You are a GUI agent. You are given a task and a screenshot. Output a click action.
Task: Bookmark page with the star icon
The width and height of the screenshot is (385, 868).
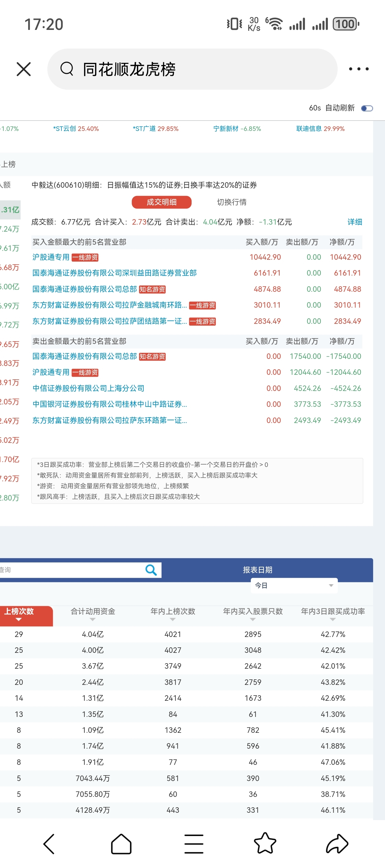(x=265, y=843)
